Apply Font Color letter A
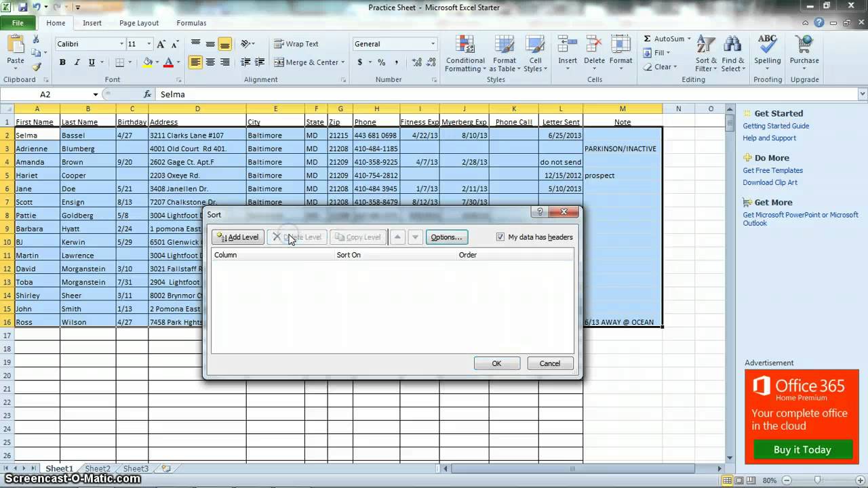 (168, 62)
